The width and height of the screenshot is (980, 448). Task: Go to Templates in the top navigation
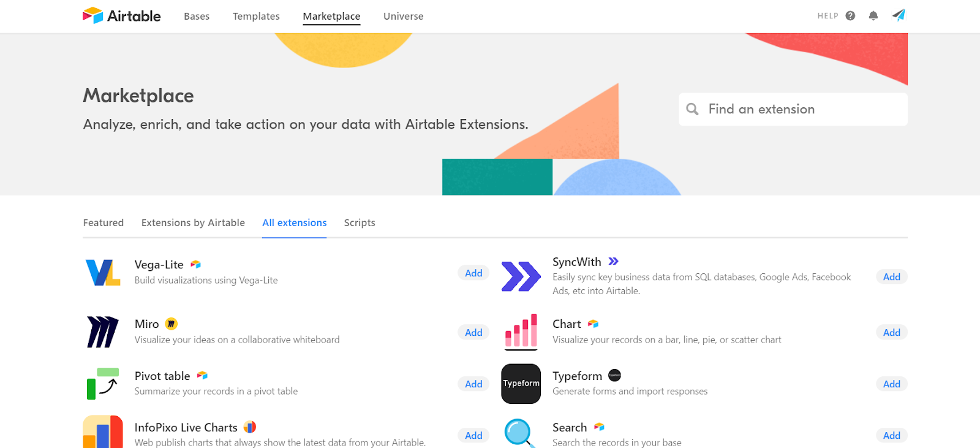(256, 16)
